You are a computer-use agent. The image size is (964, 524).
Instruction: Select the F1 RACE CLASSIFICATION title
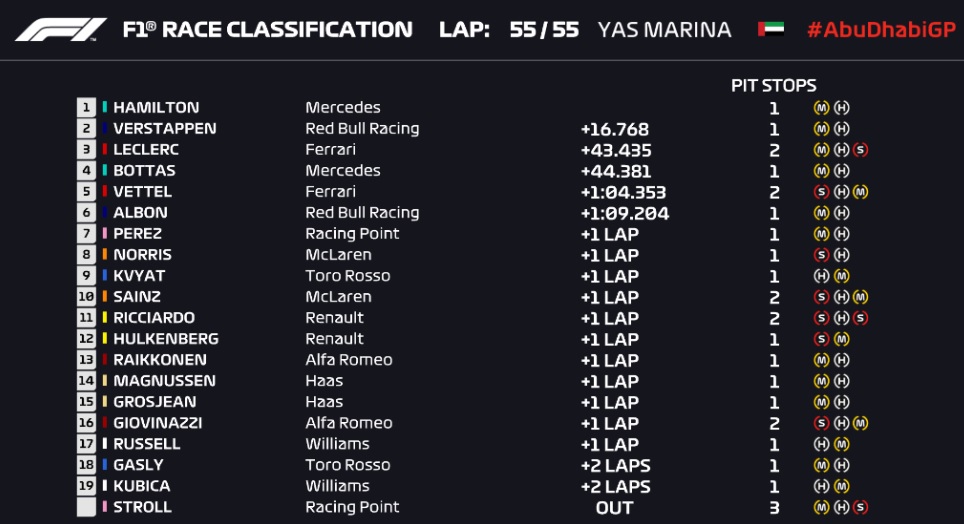(267, 29)
